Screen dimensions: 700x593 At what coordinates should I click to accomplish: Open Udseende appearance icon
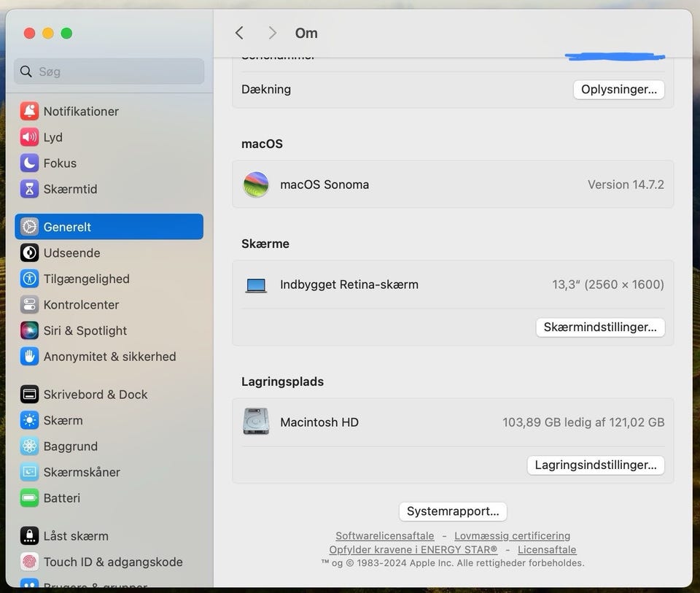click(29, 253)
